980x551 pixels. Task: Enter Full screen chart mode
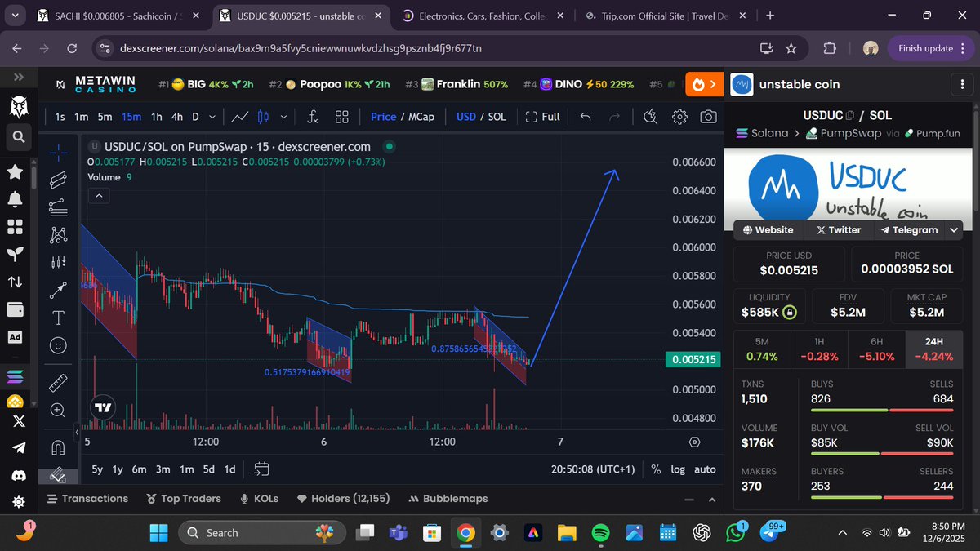tap(542, 117)
